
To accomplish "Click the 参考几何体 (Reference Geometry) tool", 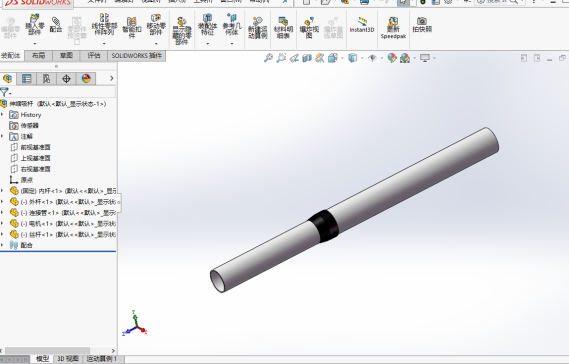I will pos(232,25).
